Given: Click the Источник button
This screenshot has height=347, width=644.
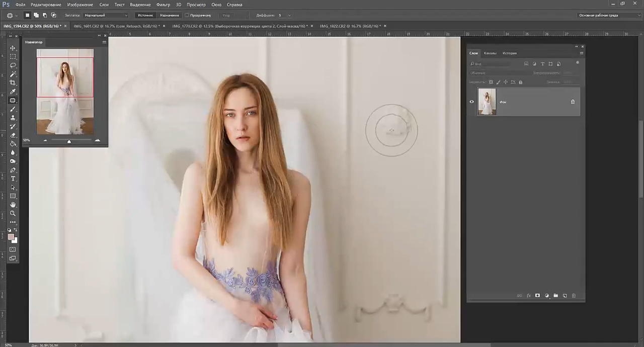Looking at the screenshot, I should (145, 15).
